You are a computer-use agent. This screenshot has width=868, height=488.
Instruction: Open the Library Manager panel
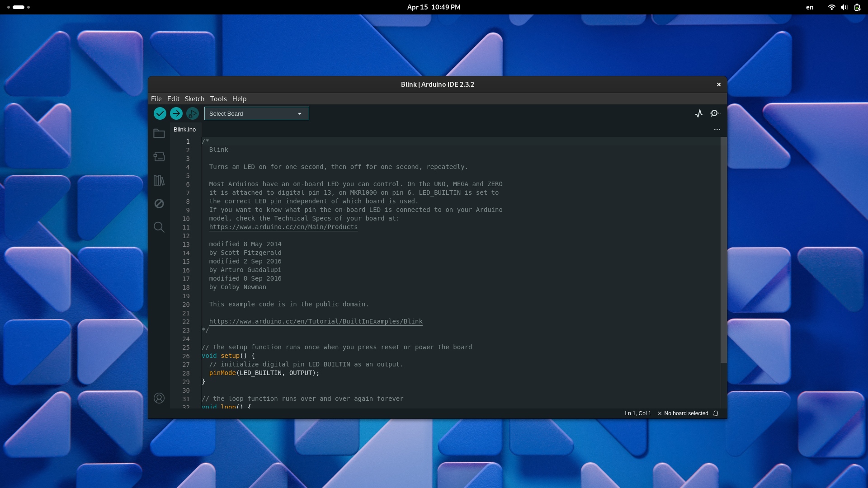point(159,180)
